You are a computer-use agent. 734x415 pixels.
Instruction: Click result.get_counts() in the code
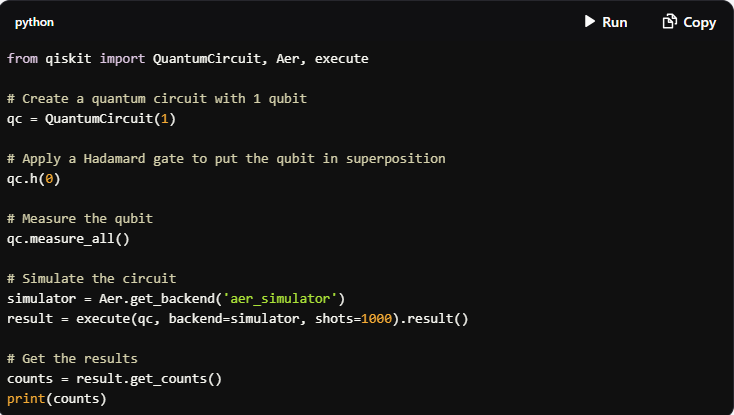(x=149, y=379)
